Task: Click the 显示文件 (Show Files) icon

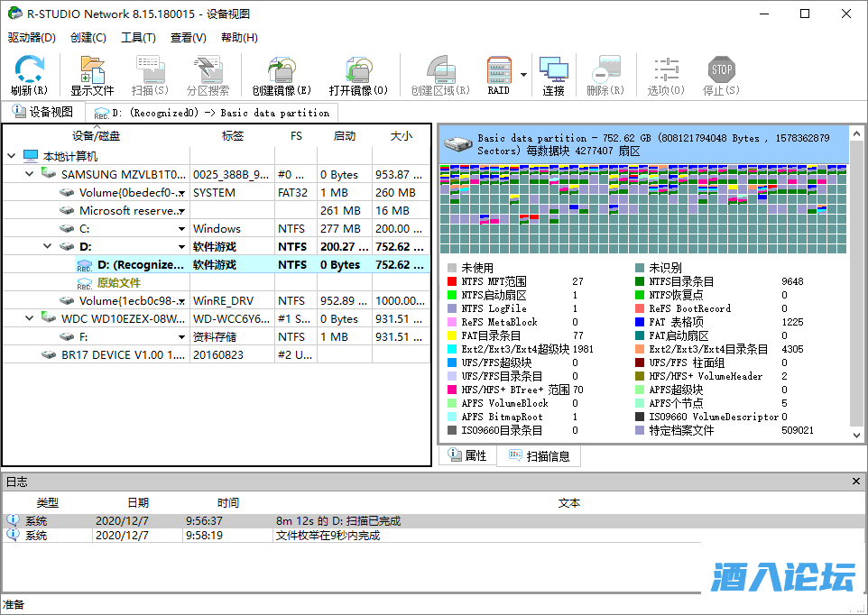Action: (92, 70)
